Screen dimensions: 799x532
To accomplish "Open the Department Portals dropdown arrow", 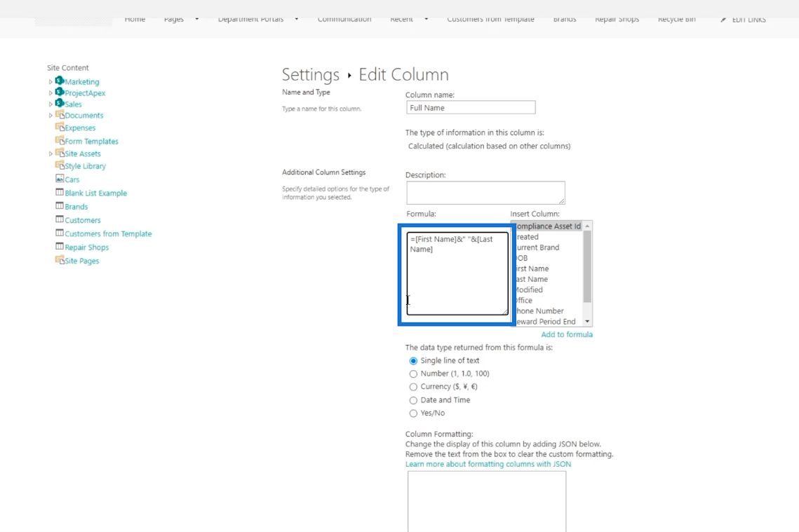I will click(x=297, y=20).
